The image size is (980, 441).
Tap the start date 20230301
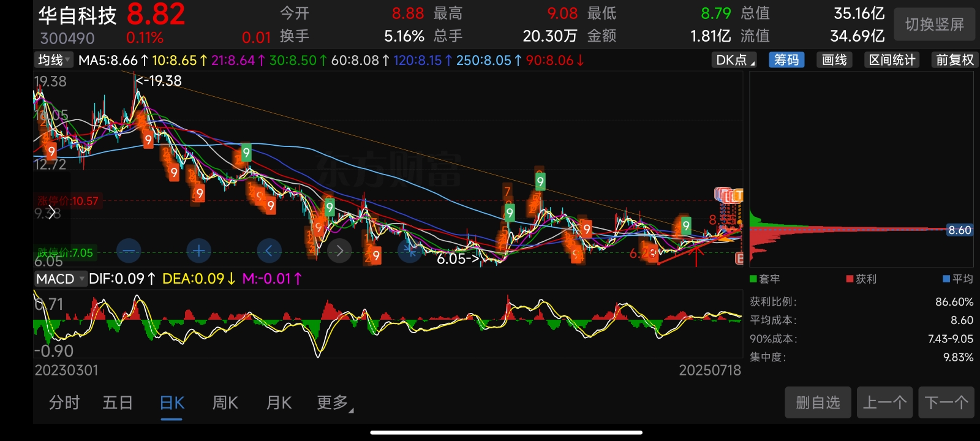point(66,370)
